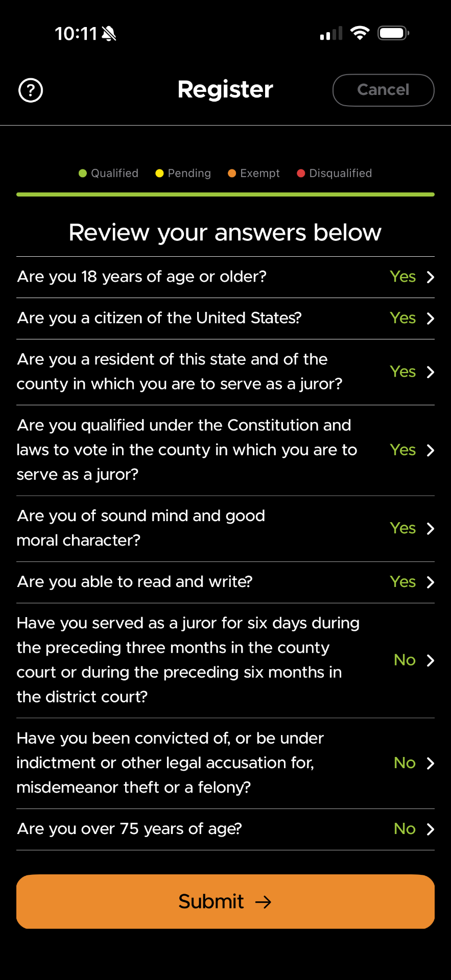This screenshot has height=980, width=451.
Task: Expand sound mind and moral character chevron
Action: [x=431, y=528]
